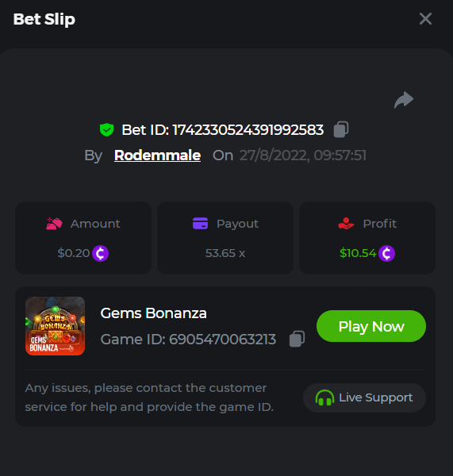Click the 53.65 x payout value
Screen dimensions: 453x476
pyautogui.click(x=225, y=253)
